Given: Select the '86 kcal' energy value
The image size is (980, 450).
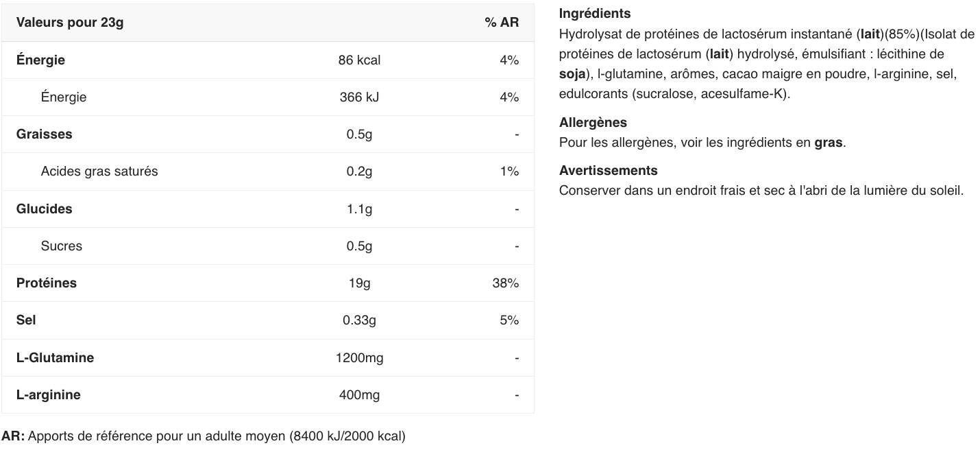Looking at the screenshot, I should coord(359,60).
